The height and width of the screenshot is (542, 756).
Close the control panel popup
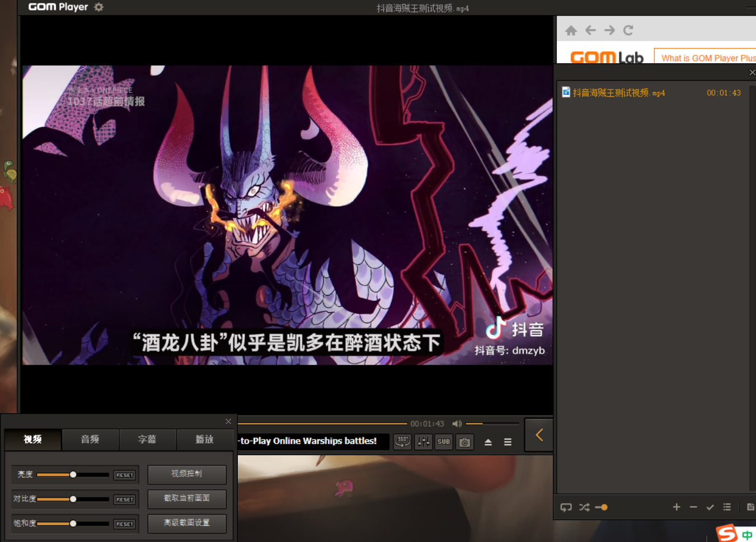pos(228,421)
